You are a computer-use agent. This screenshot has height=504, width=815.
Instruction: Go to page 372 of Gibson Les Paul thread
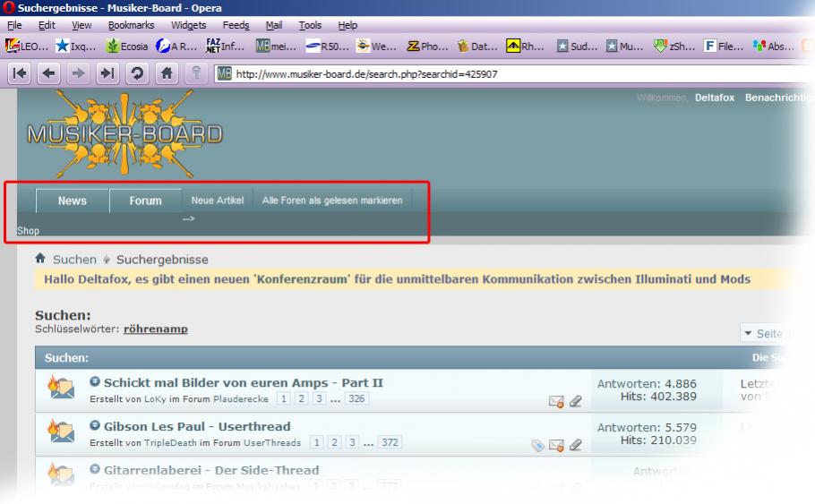390,442
